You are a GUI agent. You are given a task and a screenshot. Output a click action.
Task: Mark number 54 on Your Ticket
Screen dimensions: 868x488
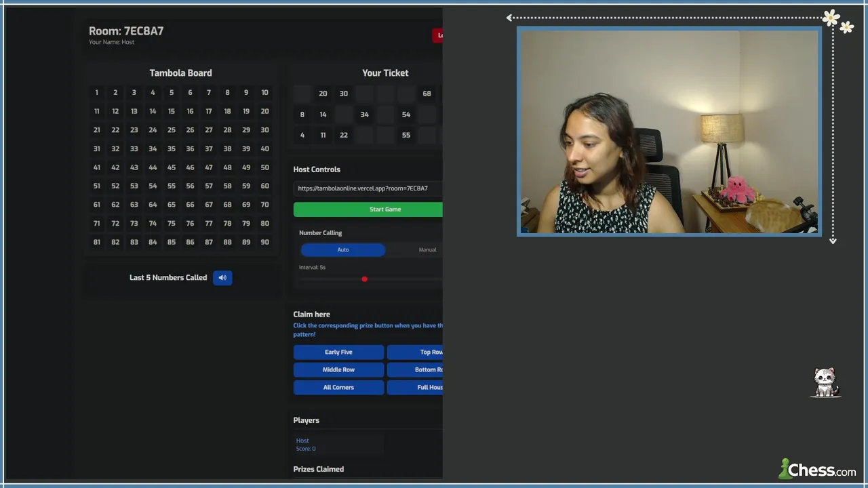pyautogui.click(x=406, y=115)
